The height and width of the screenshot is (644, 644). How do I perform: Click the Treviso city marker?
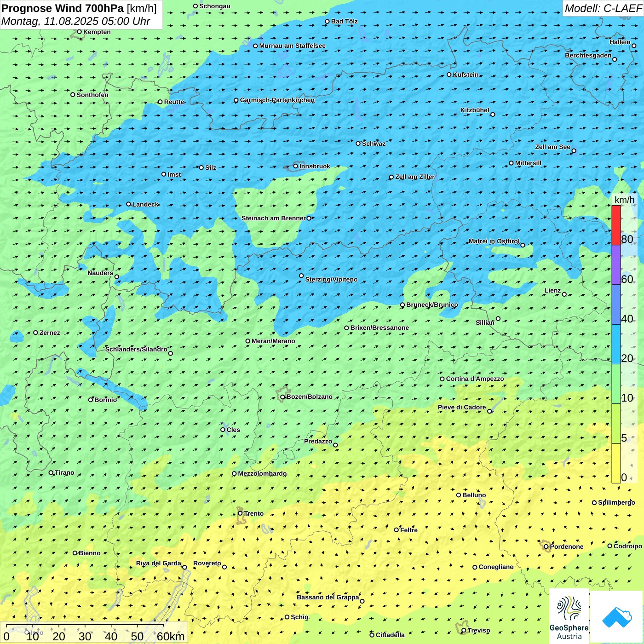pos(464,630)
